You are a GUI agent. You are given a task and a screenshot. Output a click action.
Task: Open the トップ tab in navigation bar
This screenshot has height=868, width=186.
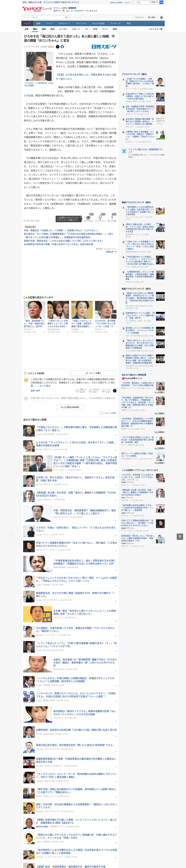click(27, 23)
